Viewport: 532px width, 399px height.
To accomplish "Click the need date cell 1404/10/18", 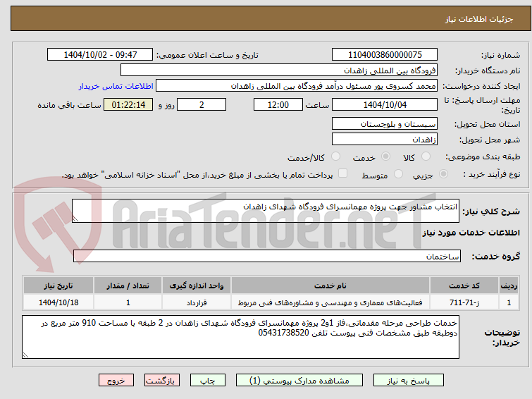I will tap(58, 302).
